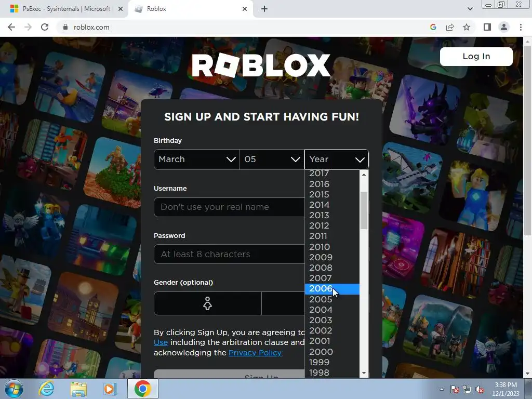The width and height of the screenshot is (532, 399).
Task: Open the Chrome three-dot menu
Action: 521,27
